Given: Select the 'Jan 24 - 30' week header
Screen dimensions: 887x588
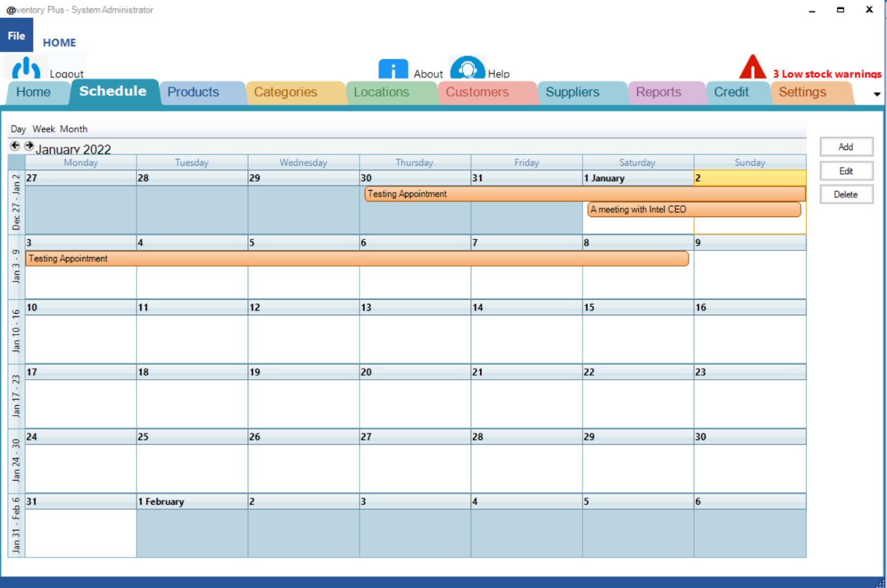Looking at the screenshot, I should pos(16,461).
